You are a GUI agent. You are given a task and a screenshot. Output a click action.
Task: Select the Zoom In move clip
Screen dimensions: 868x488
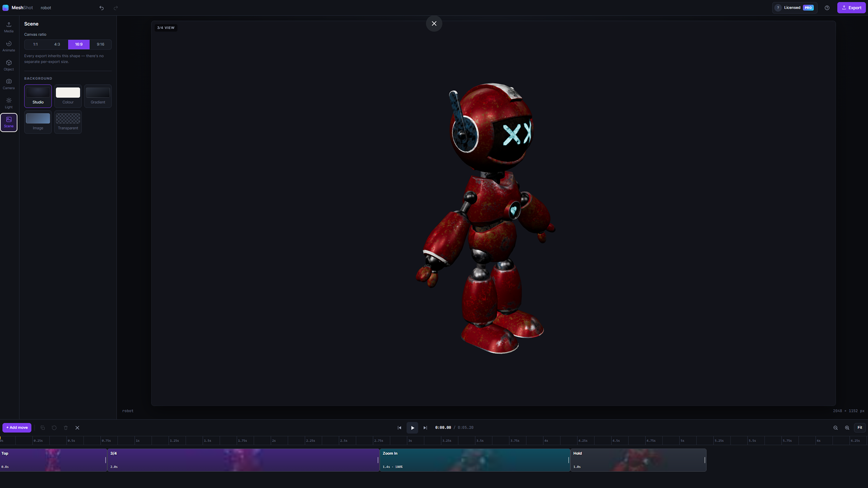475,460
